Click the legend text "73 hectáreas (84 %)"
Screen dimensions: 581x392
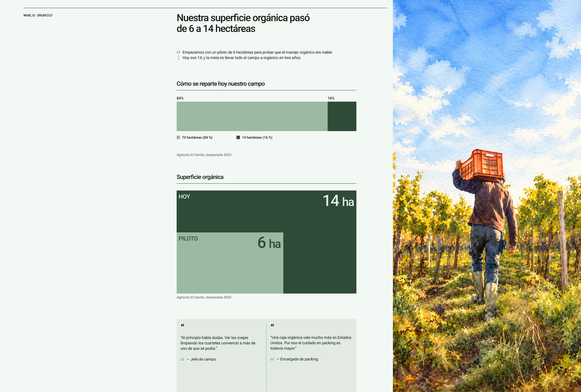coord(197,137)
